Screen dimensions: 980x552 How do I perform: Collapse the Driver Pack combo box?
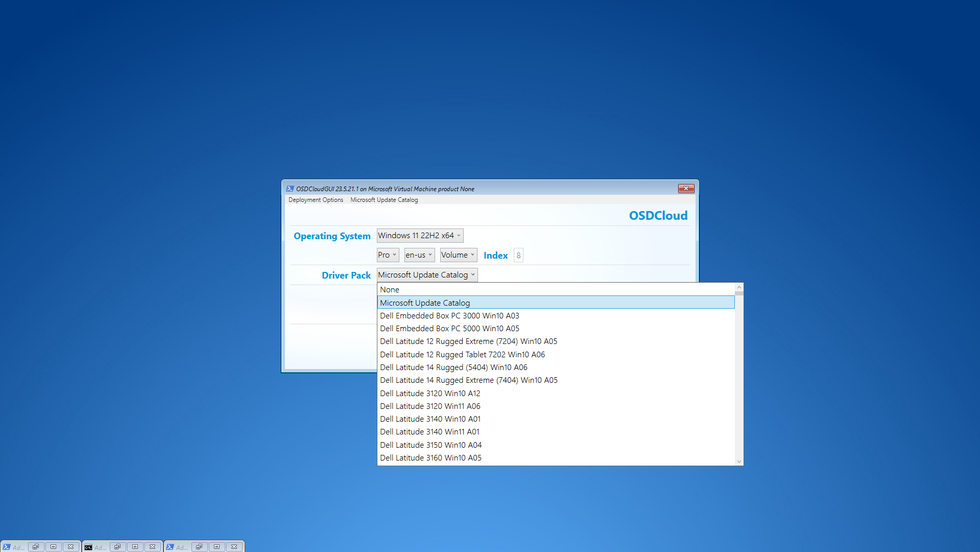coord(427,275)
